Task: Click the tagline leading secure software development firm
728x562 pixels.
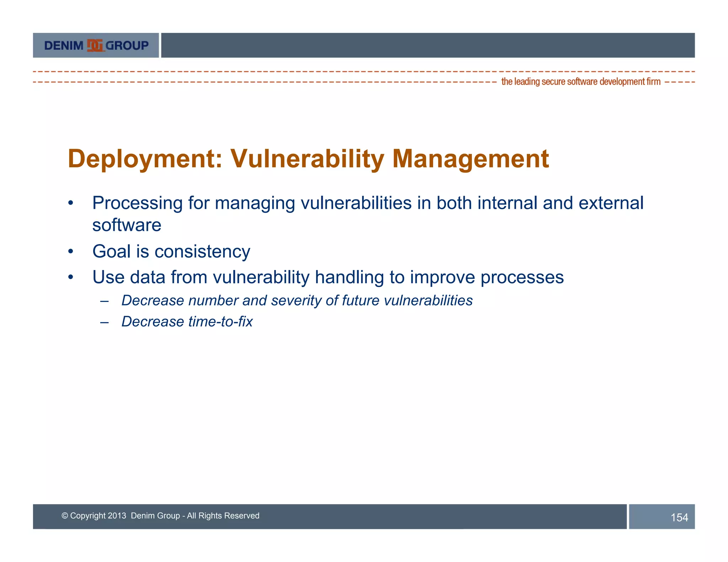Action: pos(580,82)
